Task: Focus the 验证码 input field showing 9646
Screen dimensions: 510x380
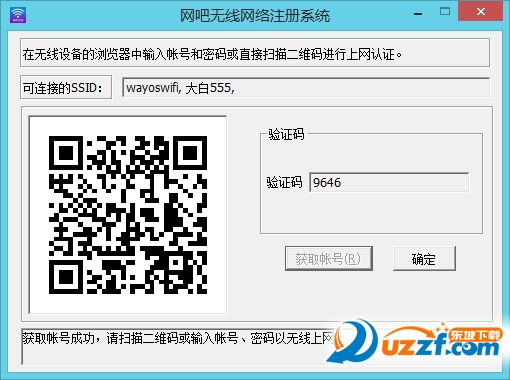Action: pyautogui.click(x=389, y=182)
